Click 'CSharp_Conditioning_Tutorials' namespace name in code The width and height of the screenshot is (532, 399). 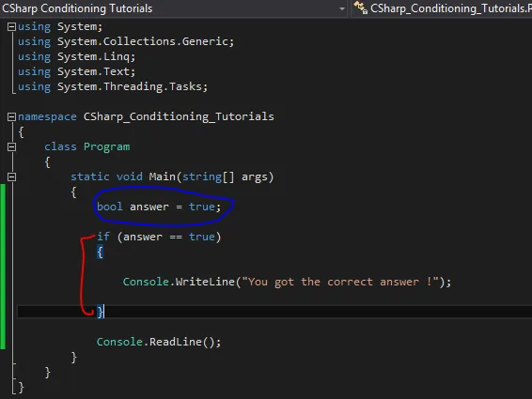click(x=179, y=117)
